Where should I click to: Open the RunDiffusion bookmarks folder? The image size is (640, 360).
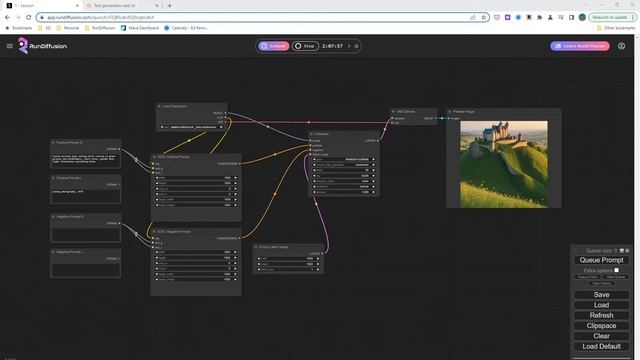[100, 28]
